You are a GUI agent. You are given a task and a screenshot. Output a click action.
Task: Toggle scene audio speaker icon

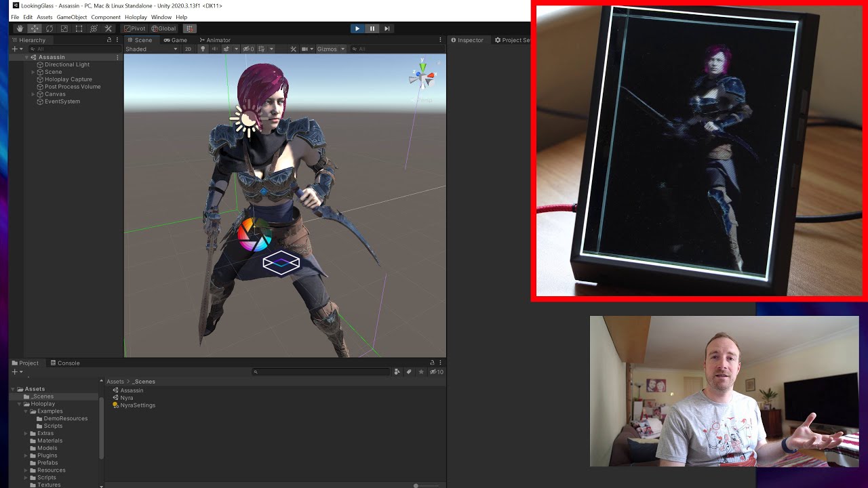click(214, 49)
